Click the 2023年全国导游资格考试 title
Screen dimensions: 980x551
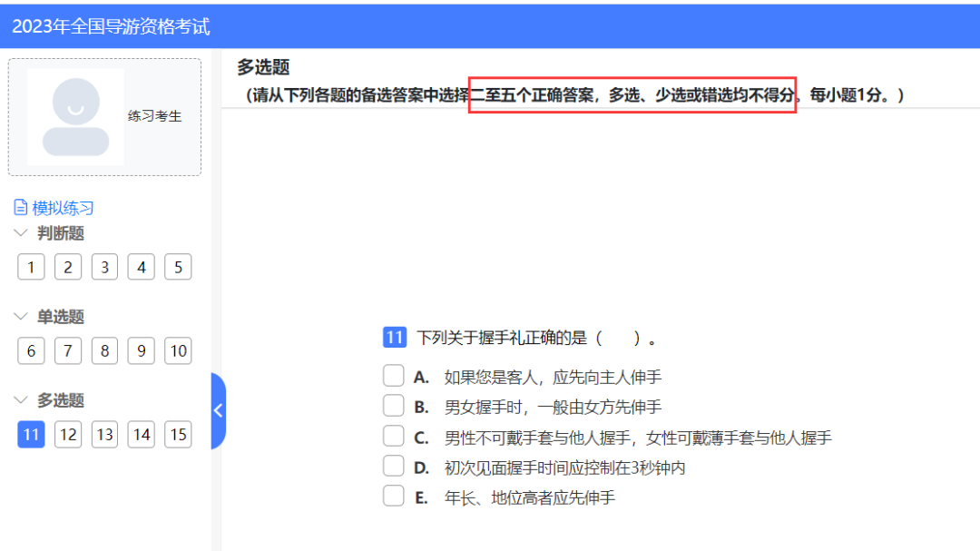(x=111, y=26)
